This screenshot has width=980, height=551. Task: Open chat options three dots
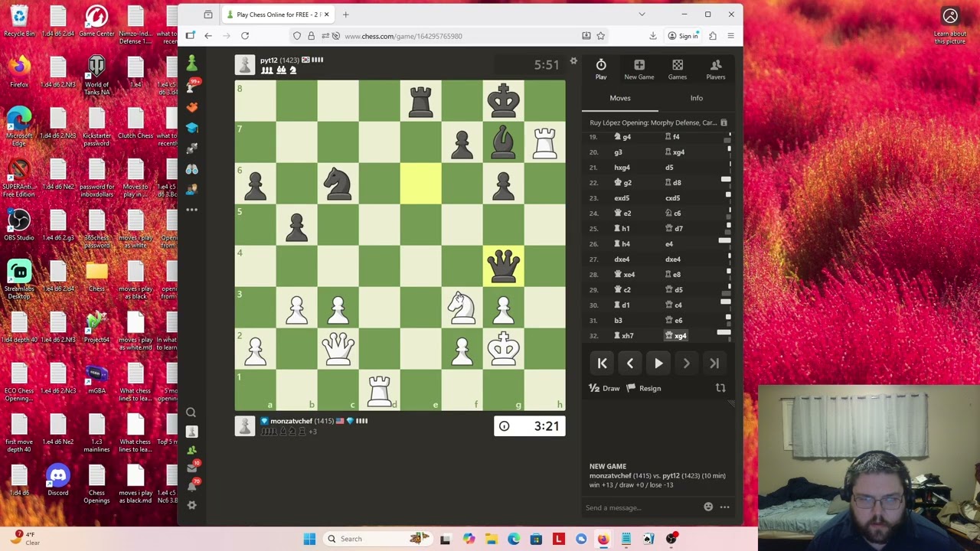724,507
